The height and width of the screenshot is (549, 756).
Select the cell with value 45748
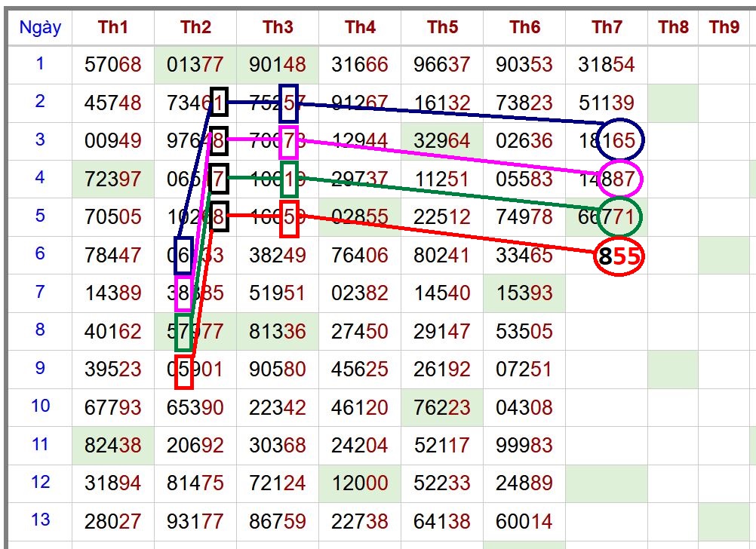113,103
